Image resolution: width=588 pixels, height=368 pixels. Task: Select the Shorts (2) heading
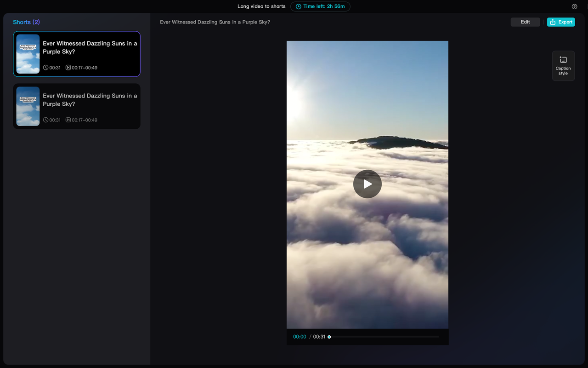coord(26,22)
